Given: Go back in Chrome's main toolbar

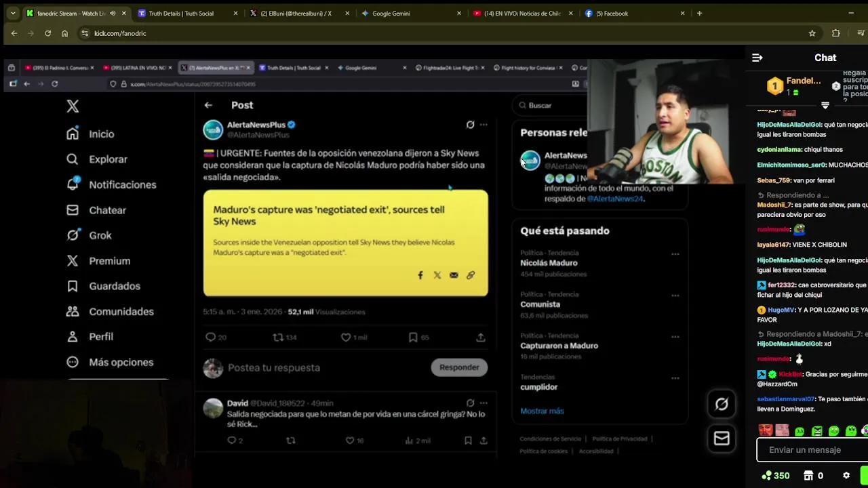Looking at the screenshot, I should coord(14,33).
